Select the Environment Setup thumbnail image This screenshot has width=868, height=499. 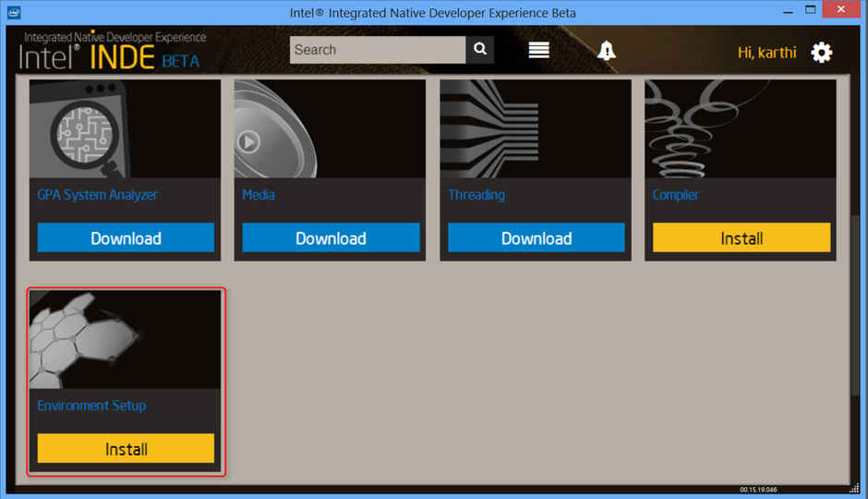[125, 339]
